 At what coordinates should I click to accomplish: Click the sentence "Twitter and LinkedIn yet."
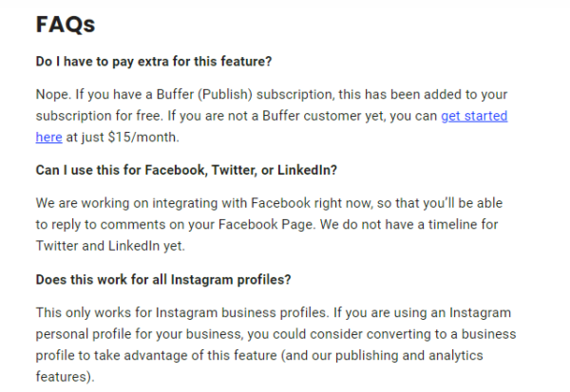click(x=110, y=246)
